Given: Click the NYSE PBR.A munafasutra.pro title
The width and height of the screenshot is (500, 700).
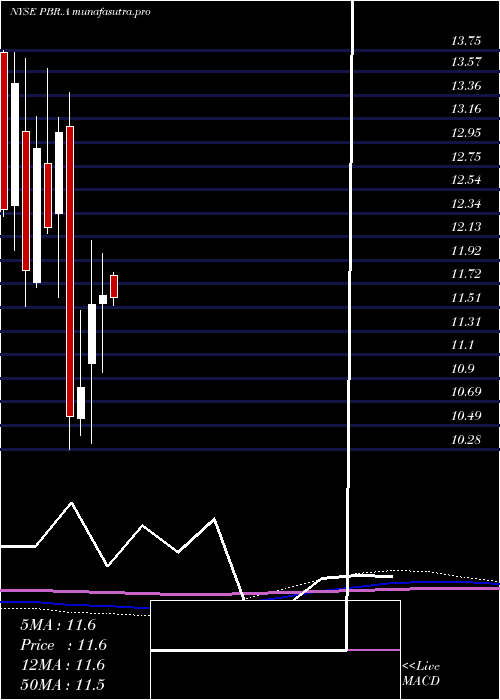Looking at the screenshot, I should click(x=80, y=12).
